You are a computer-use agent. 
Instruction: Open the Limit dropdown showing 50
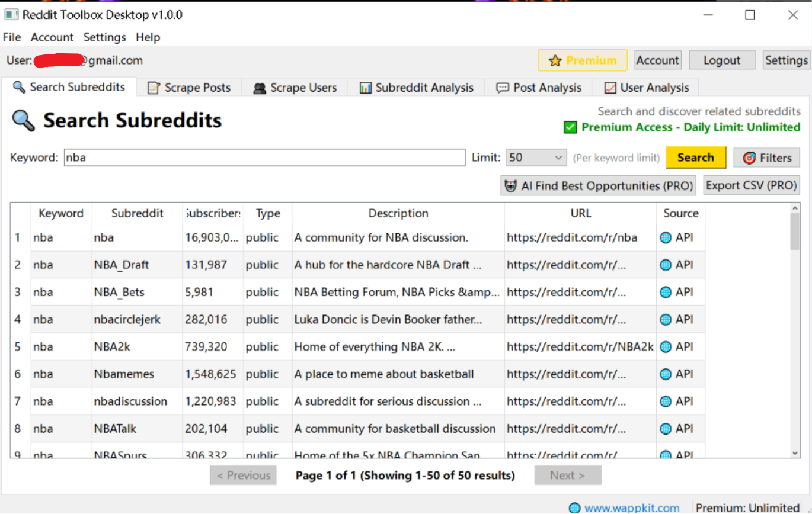pos(536,158)
